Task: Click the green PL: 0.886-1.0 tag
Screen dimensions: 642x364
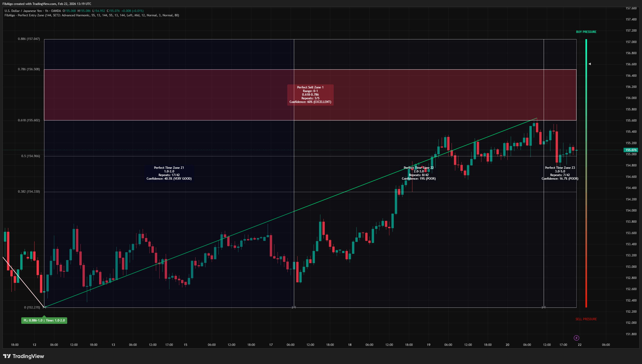Action: click(44, 320)
